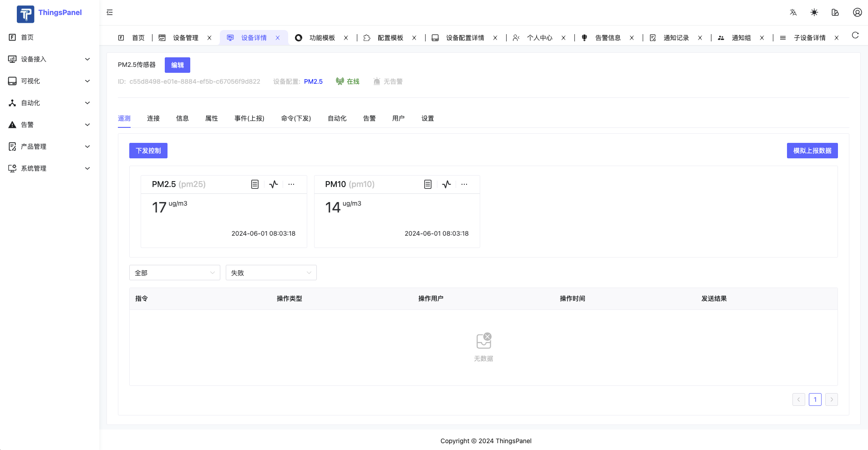Select the 属性 device tab
Viewport: 868px width, 450px height.
[x=212, y=118]
